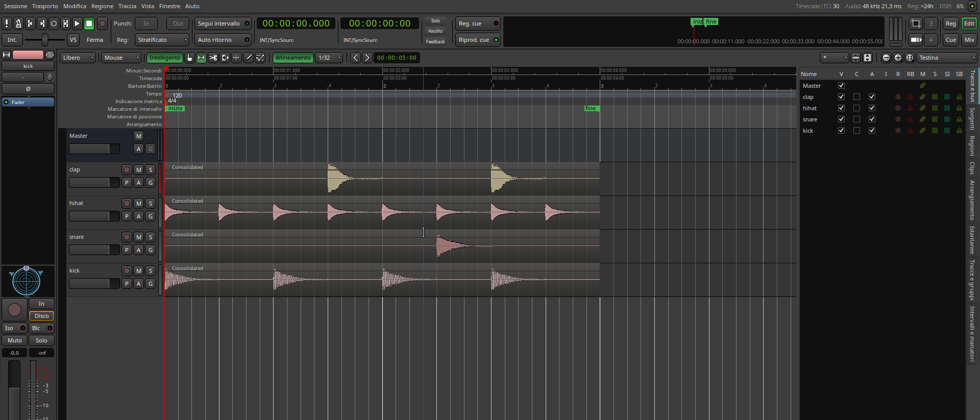Click the zoom in magnifier icon
980x420 pixels.
[898, 58]
